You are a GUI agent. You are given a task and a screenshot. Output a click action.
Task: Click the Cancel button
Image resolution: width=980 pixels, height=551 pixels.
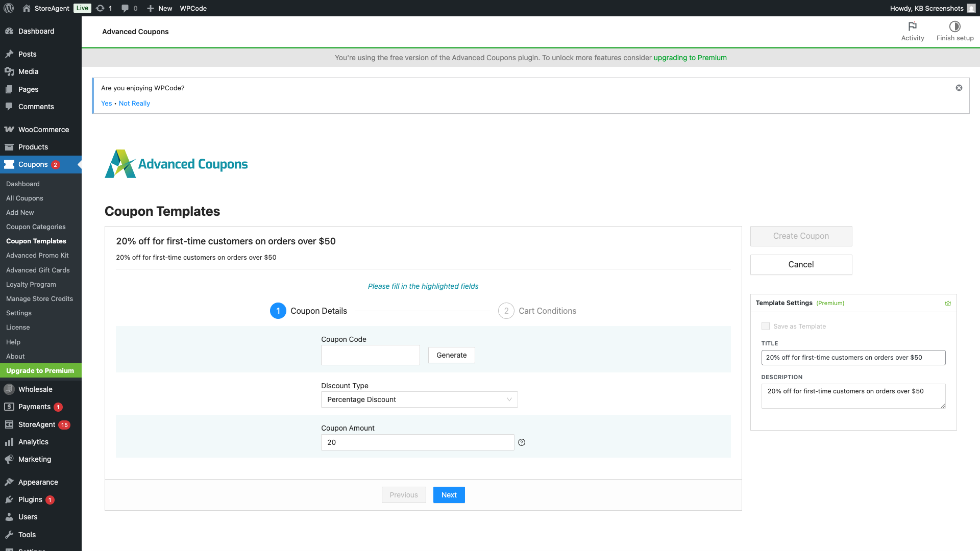click(801, 265)
